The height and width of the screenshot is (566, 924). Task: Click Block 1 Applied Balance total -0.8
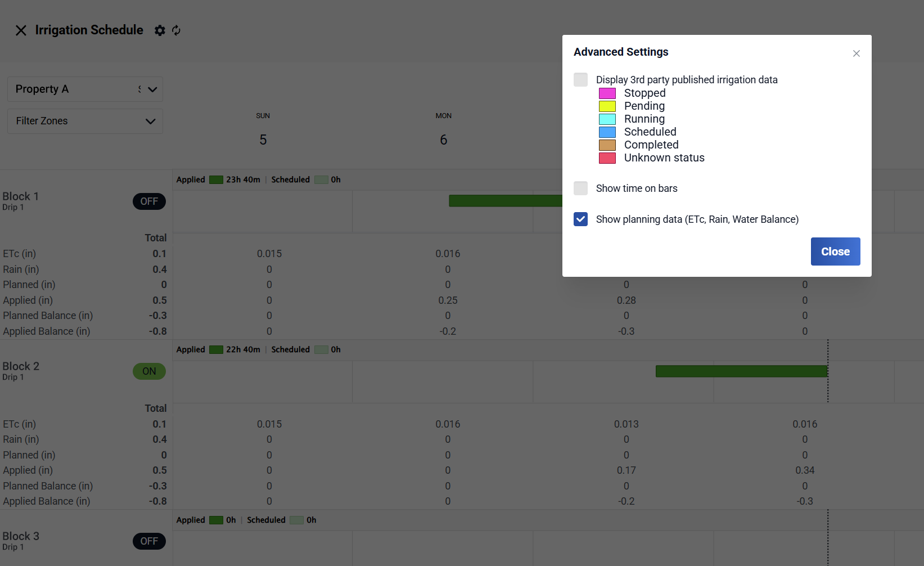pyautogui.click(x=158, y=331)
